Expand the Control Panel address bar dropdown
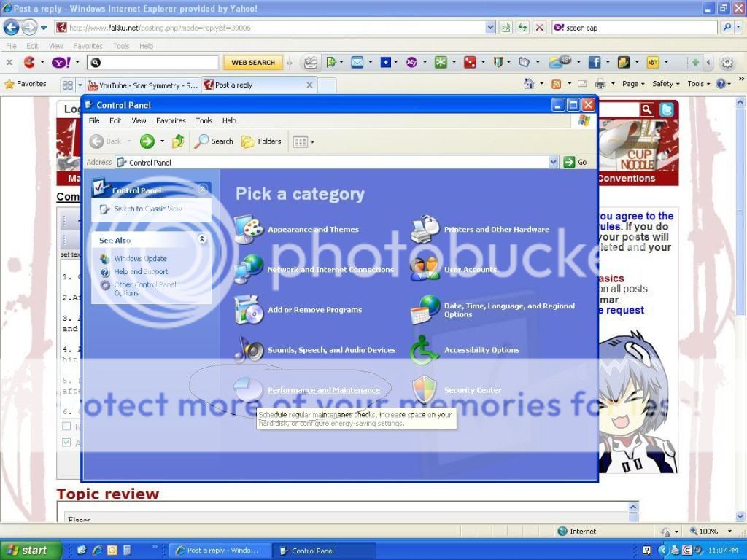This screenshot has height=560, width=747. [553, 163]
